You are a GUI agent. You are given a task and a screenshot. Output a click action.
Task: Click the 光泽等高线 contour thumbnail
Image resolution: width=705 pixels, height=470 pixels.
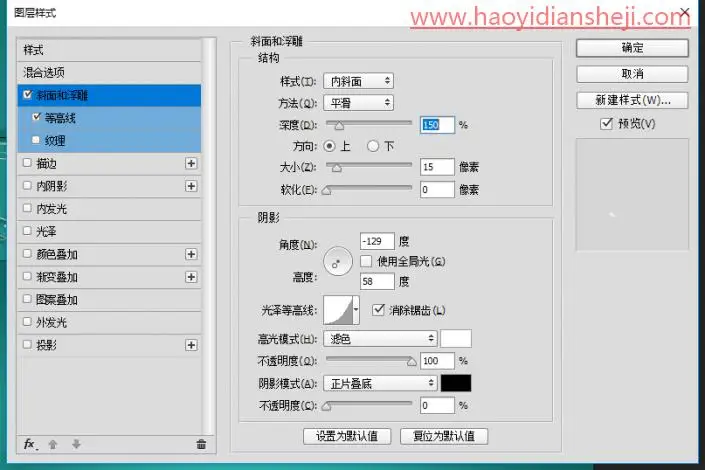coord(338,309)
